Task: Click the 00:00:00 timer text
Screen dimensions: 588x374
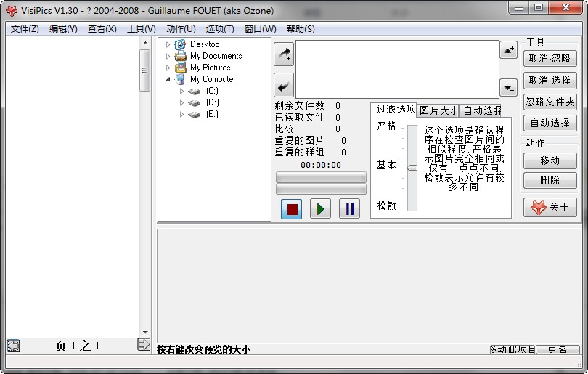Action: pos(321,165)
